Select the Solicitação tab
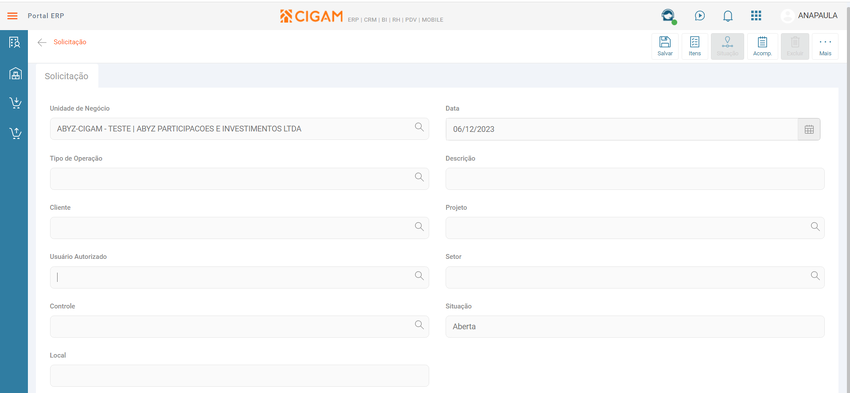850x393 pixels. 67,76
